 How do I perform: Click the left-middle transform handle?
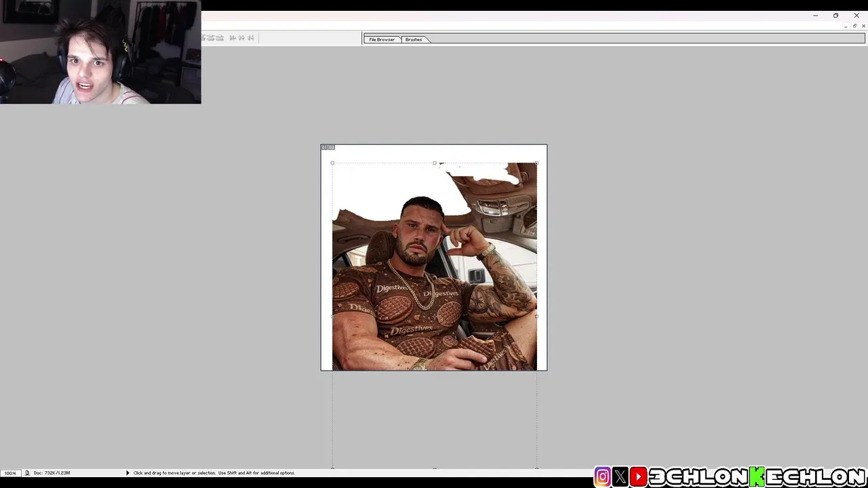pyautogui.click(x=332, y=316)
